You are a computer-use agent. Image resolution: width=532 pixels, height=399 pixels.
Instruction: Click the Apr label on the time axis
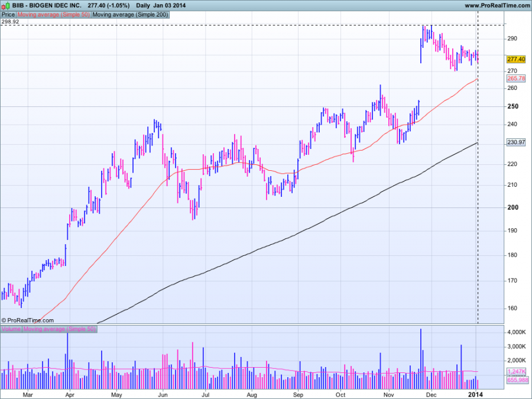(x=70, y=395)
